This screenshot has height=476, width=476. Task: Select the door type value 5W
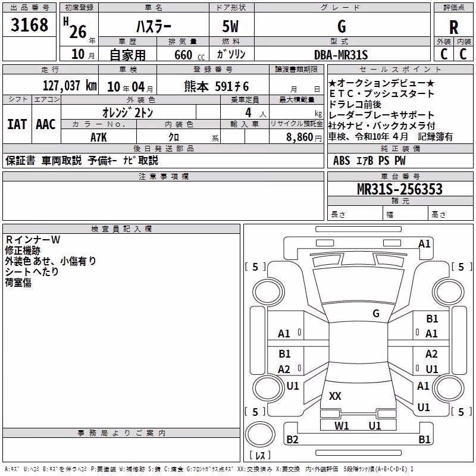pos(230,26)
